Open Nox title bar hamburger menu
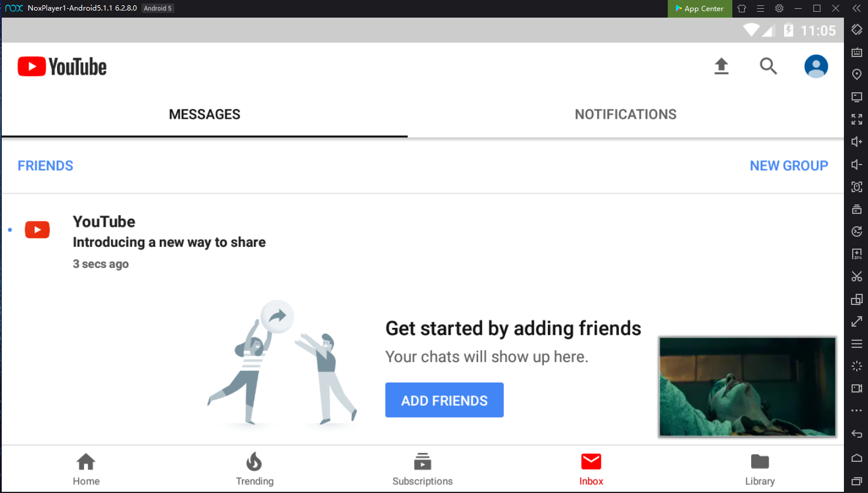The width and height of the screenshot is (868, 493). click(761, 8)
